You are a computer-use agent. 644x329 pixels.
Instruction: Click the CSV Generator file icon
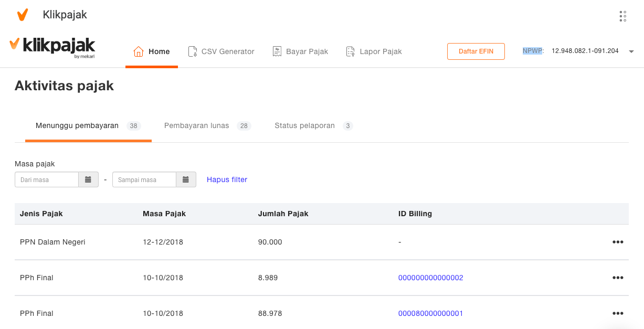[x=193, y=51]
